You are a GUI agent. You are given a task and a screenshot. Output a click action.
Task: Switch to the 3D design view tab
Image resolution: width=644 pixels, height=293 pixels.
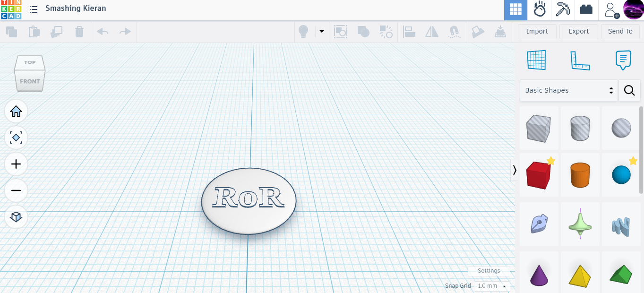[x=515, y=10]
